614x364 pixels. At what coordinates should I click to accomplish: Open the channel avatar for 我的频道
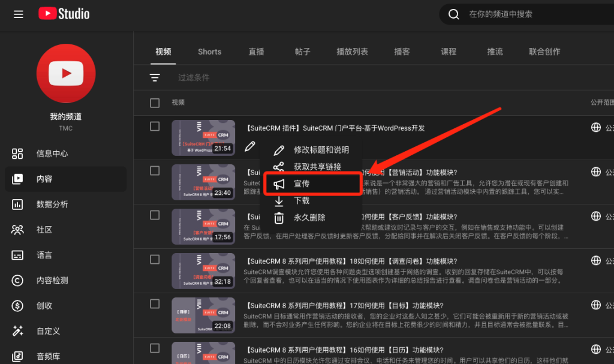point(65,73)
